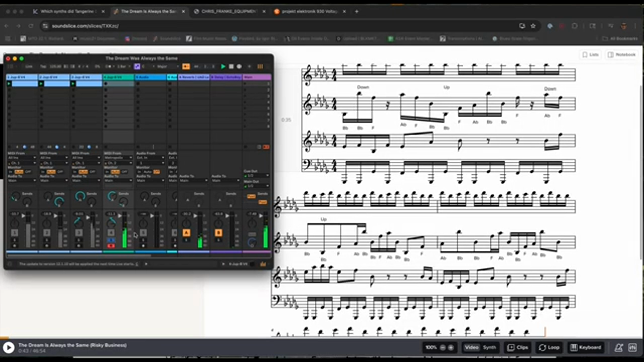Select the A Reverb return track header
The height and width of the screenshot is (362, 644).
tap(194, 77)
